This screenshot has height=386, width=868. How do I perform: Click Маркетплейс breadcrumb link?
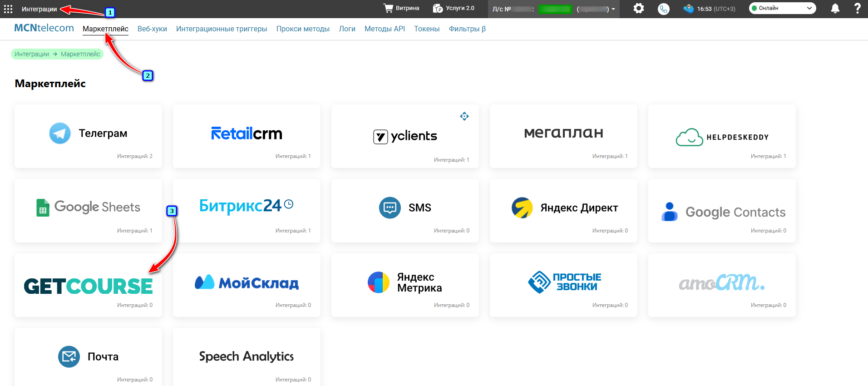80,54
